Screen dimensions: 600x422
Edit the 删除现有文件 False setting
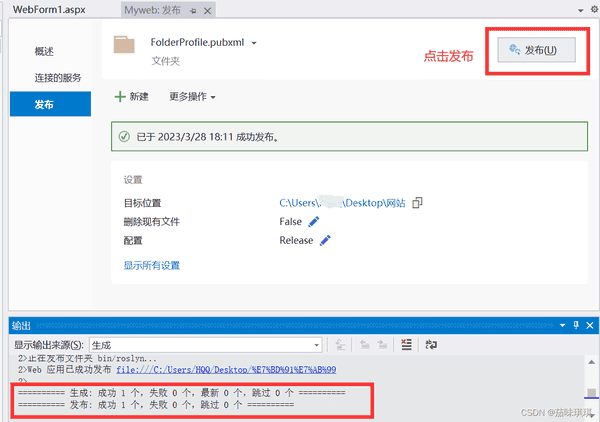tap(314, 222)
